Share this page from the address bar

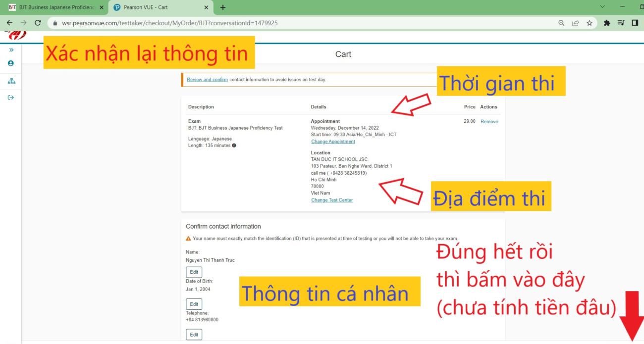575,23
